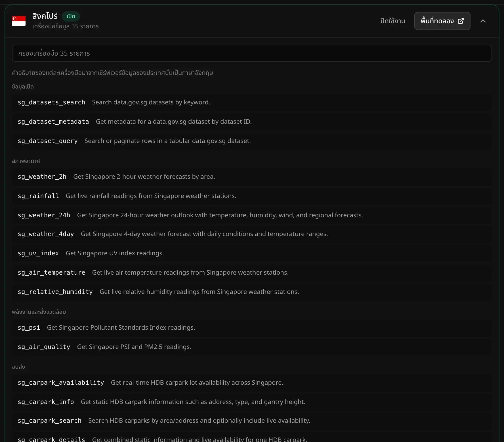Select the sg_weather_24h tool row
This screenshot has height=442, width=504.
252,215
